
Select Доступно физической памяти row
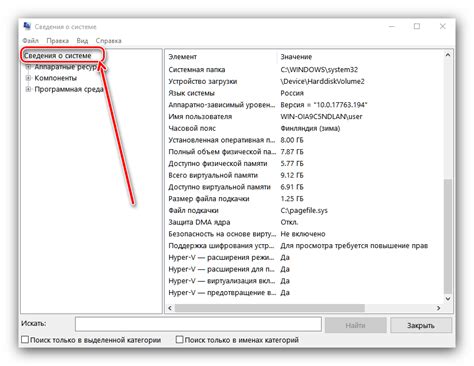point(304,164)
